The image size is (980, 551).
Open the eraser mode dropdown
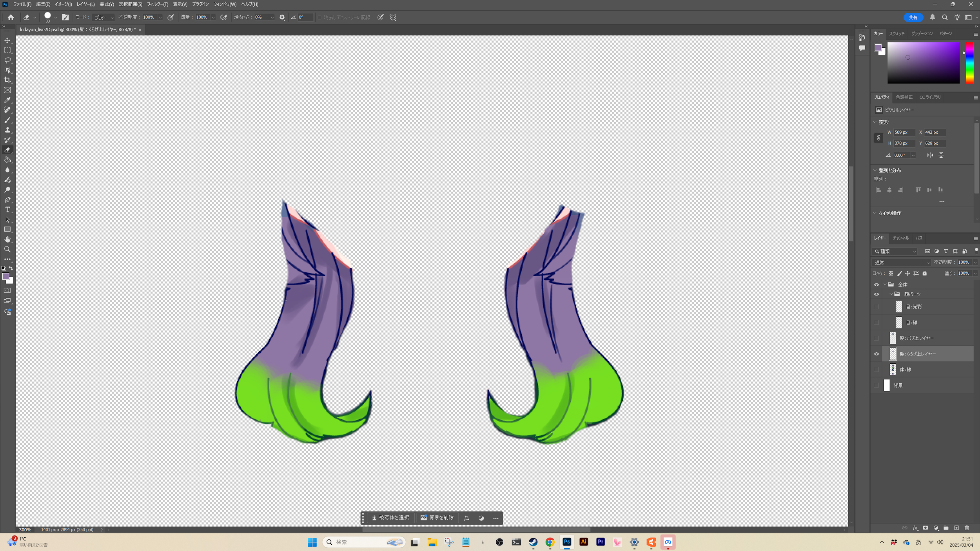click(104, 18)
